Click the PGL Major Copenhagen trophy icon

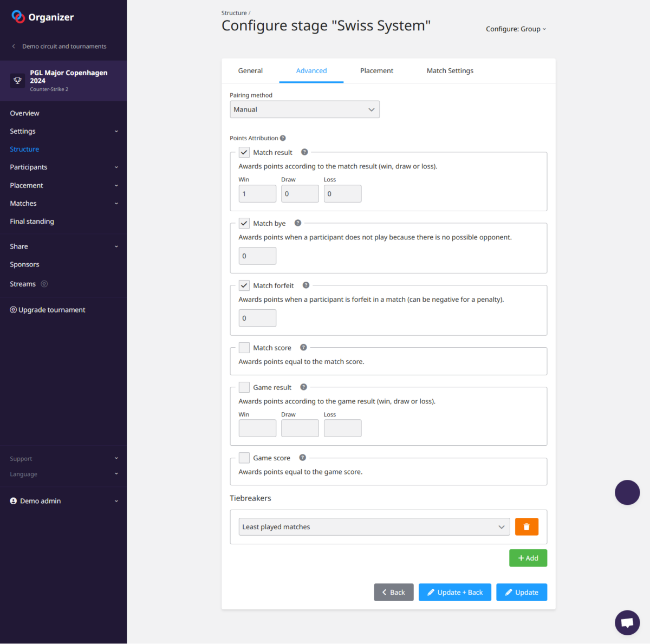point(17,80)
